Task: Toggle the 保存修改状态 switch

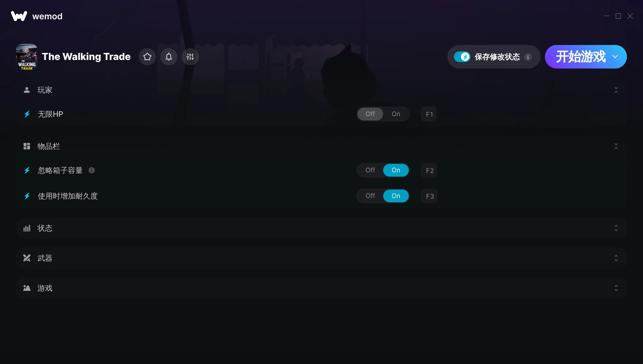Action: pos(462,57)
